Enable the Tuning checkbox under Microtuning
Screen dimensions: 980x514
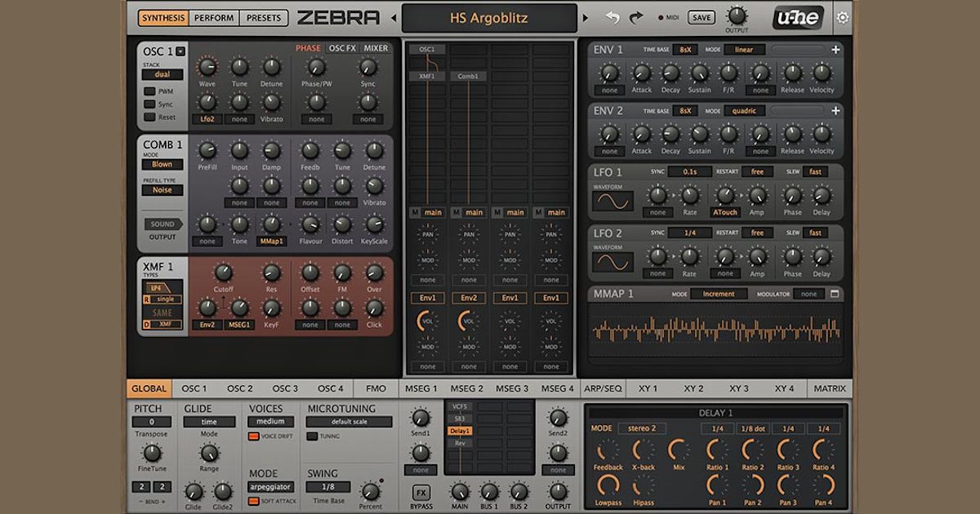coord(313,436)
